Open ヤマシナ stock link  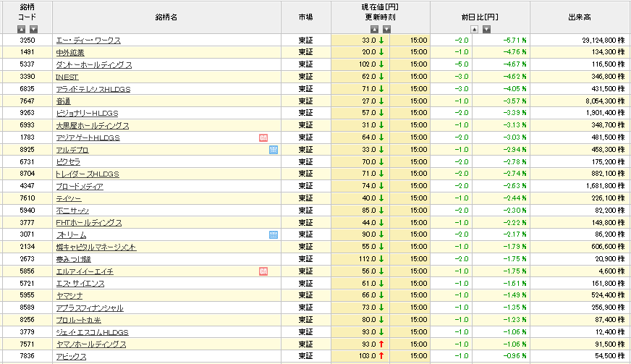[x=69, y=295]
